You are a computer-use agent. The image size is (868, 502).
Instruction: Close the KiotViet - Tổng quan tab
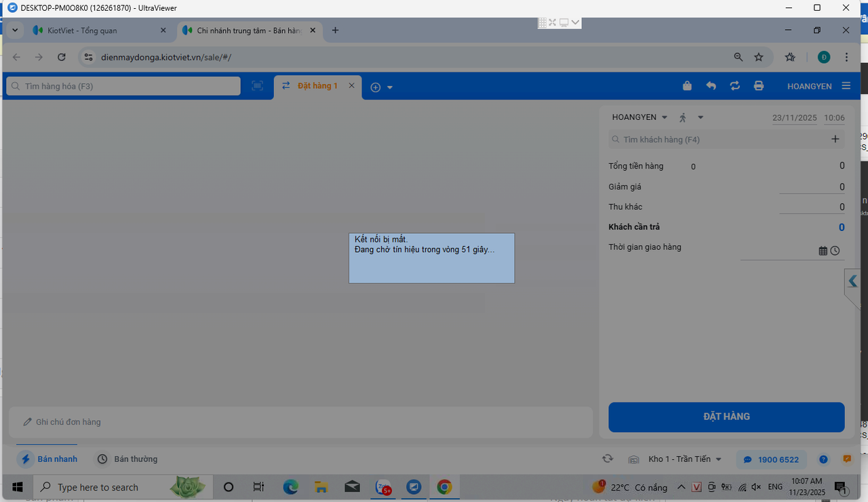[x=163, y=30]
